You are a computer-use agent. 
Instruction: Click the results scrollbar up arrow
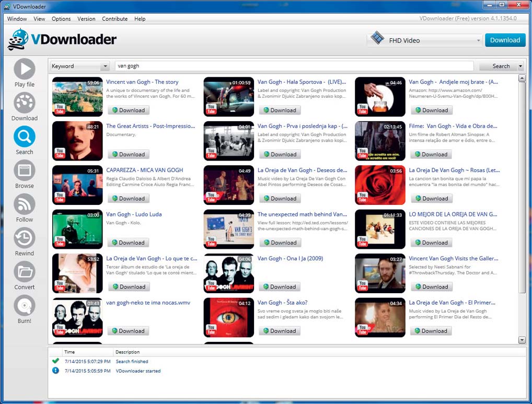coord(522,78)
